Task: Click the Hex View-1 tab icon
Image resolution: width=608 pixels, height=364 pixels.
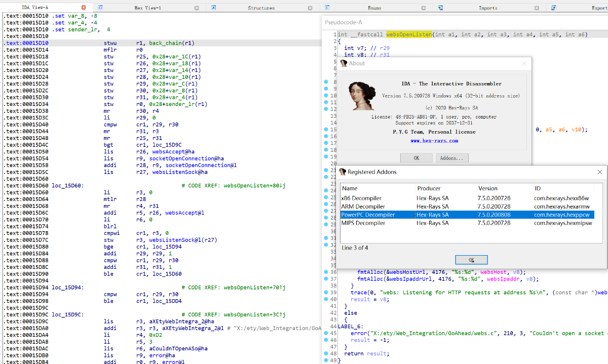Action: 100,8
